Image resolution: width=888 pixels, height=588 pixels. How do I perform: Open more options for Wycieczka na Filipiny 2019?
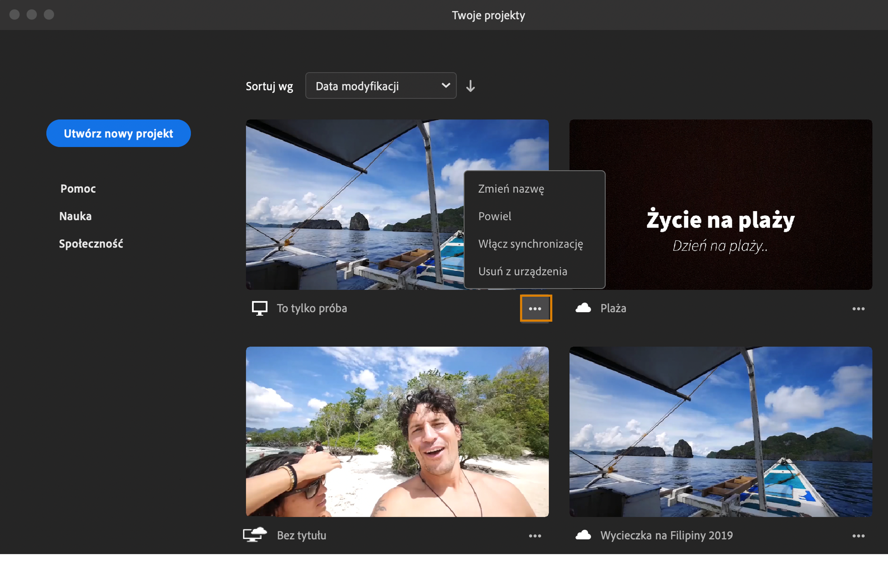[858, 536]
